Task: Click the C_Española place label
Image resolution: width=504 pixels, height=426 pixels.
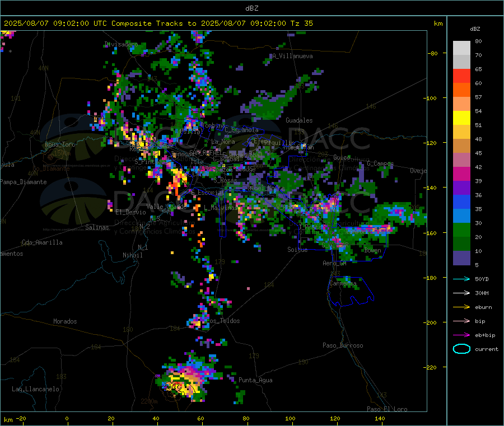Action: 241,130
